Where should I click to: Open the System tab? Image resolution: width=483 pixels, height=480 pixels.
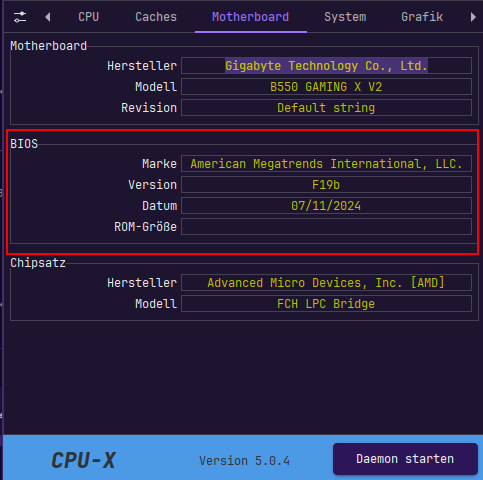pos(345,17)
